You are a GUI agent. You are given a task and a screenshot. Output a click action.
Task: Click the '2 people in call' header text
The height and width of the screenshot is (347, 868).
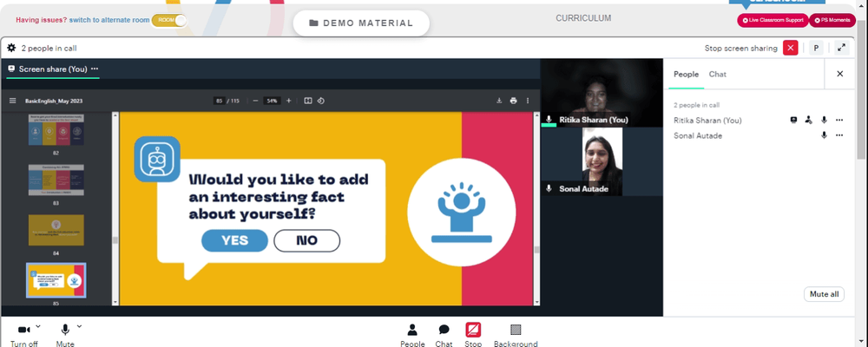click(x=49, y=49)
